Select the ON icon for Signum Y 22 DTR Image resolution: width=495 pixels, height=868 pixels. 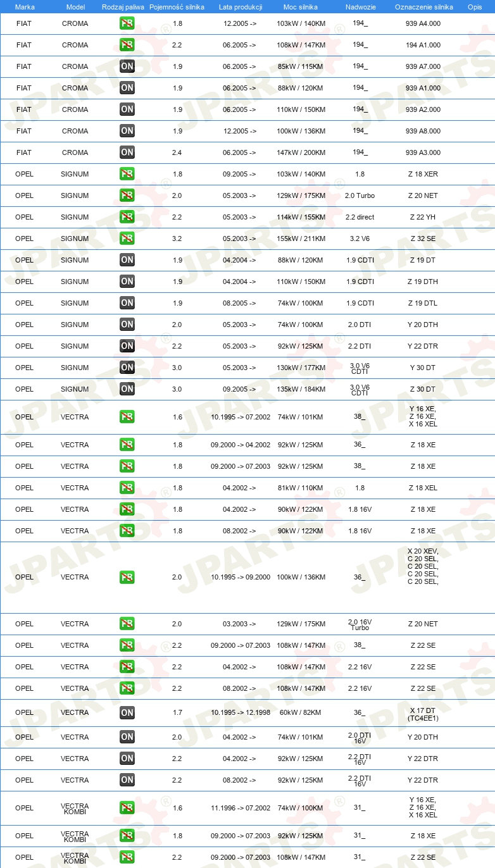(x=127, y=346)
